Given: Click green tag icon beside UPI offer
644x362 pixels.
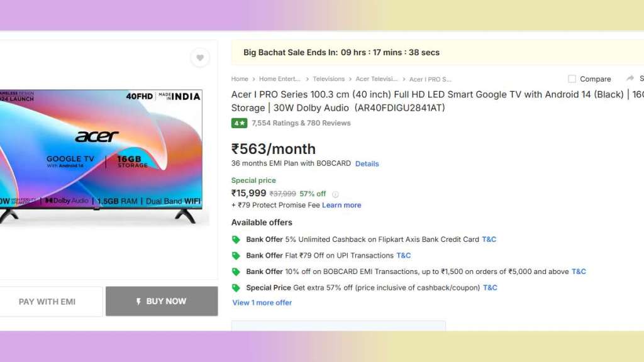Looking at the screenshot, I should (236, 256).
